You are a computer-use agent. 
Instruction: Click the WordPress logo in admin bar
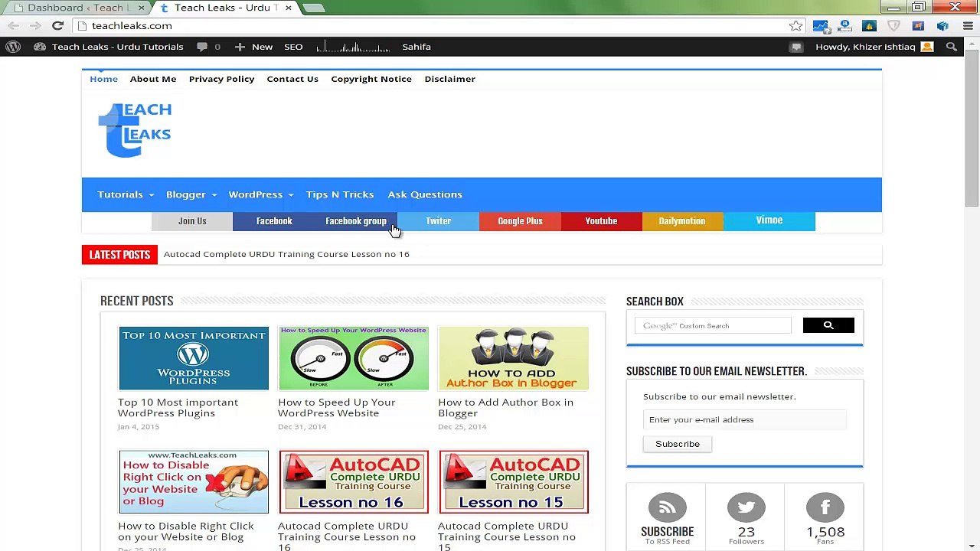click(13, 47)
